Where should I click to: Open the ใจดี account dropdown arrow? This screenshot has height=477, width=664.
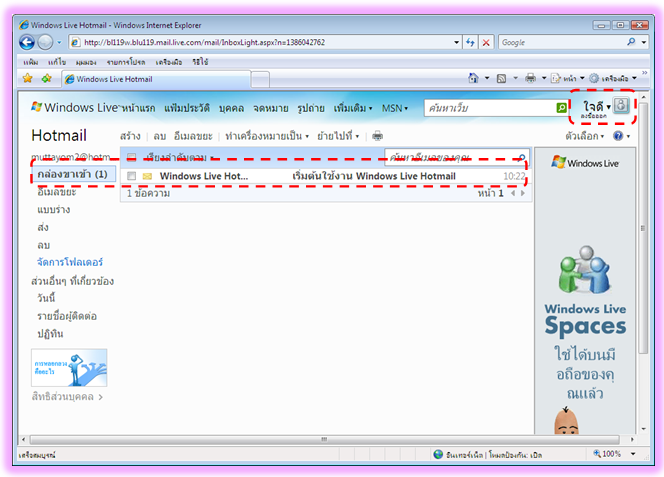(x=609, y=107)
